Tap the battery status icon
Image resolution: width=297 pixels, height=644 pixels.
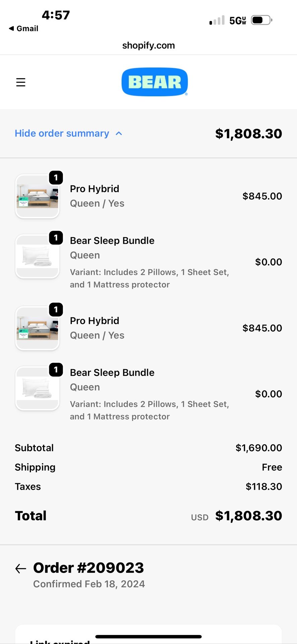(262, 20)
